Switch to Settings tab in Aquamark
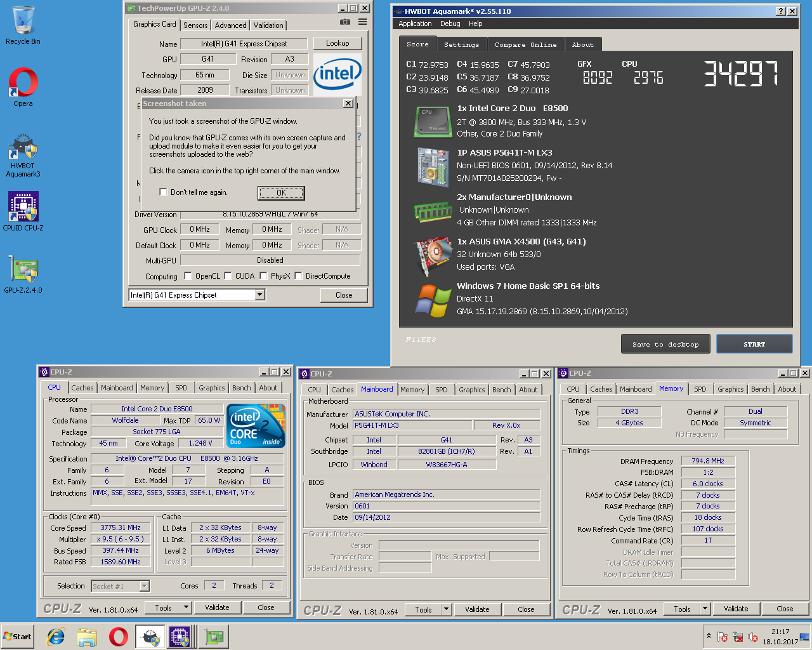This screenshot has height=650, width=812. tap(462, 44)
